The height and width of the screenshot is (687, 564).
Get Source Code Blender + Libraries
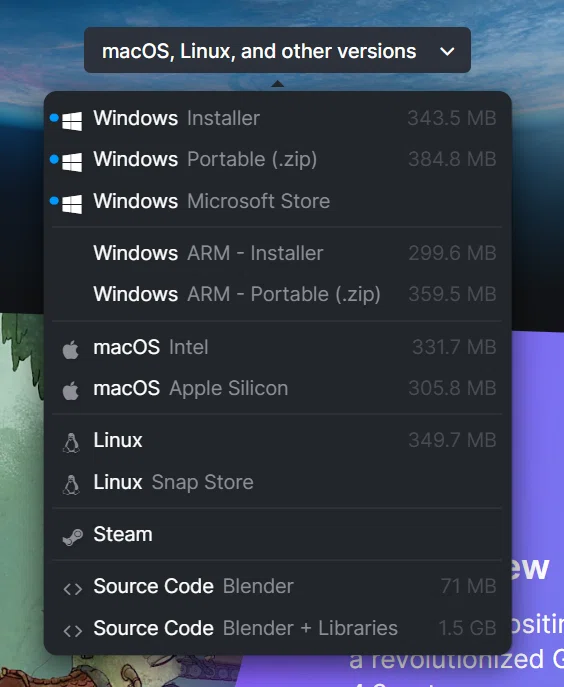tap(277, 628)
